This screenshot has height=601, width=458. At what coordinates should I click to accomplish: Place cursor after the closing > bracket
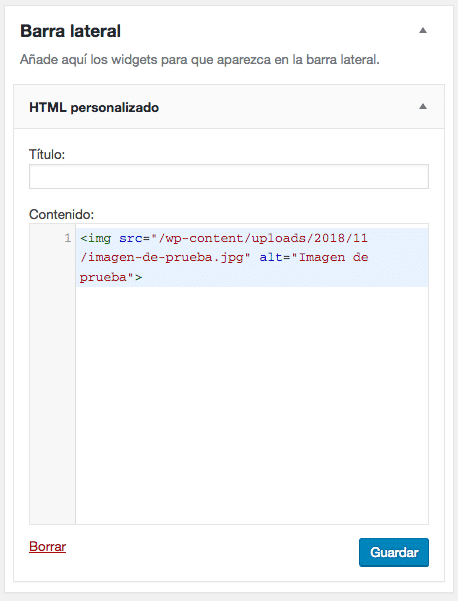pos(143,277)
